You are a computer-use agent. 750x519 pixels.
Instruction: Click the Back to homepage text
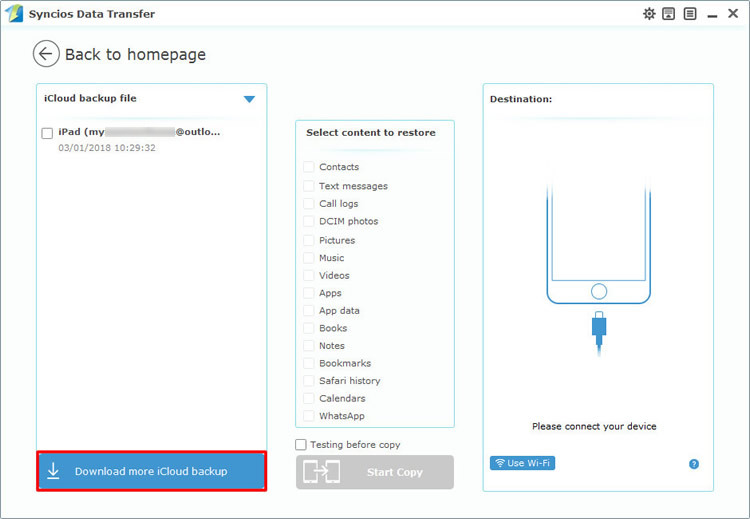click(135, 55)
